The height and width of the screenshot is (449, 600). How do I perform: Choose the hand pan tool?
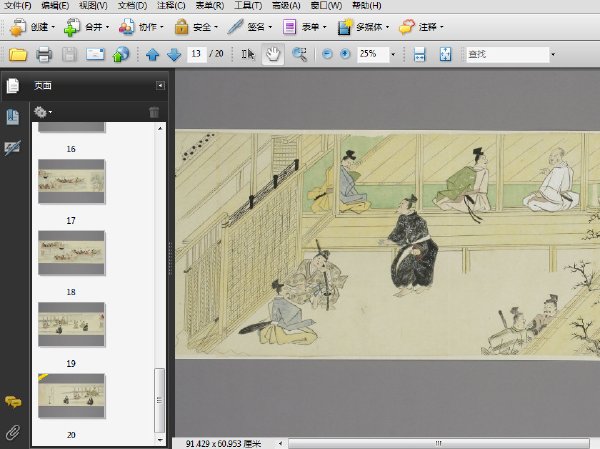(273, 54)
